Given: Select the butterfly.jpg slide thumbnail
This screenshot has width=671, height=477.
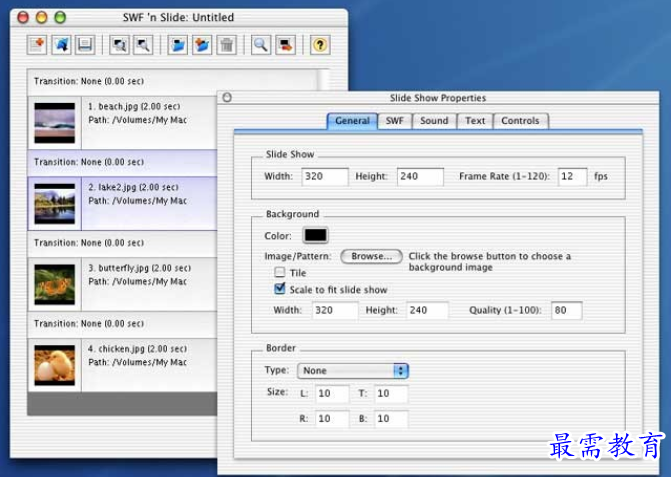Looking at the screenshot, I should 54,284.
